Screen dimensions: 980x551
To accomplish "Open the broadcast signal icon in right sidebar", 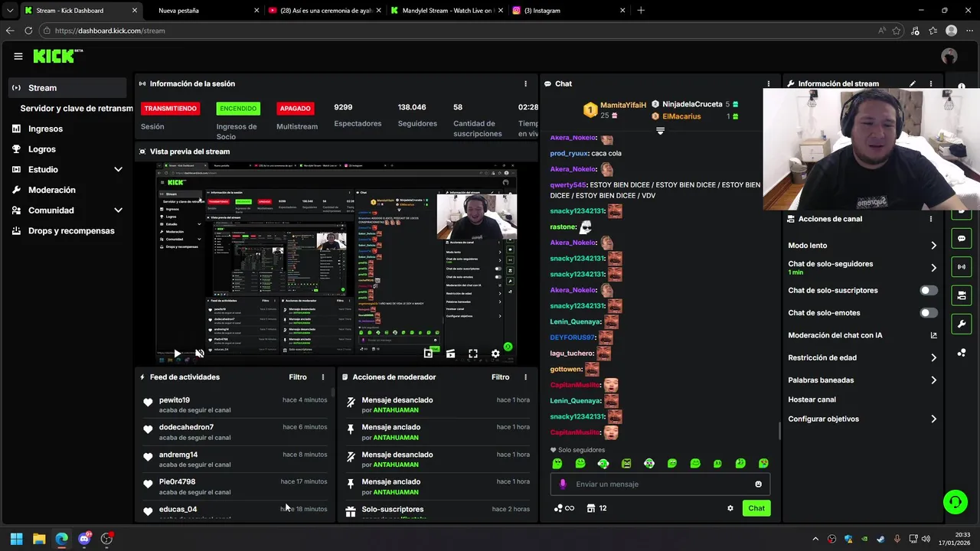I will pyautogui.click(x=962, y=267).
